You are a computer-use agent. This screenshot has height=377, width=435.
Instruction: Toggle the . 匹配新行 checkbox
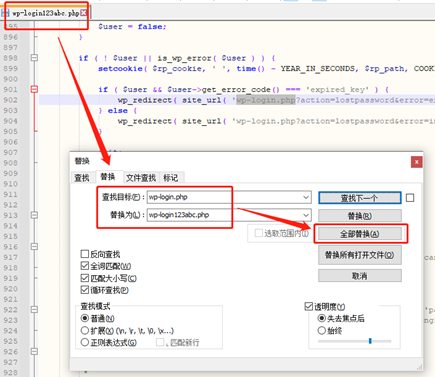pyautogui.click(x=160, y=342)
